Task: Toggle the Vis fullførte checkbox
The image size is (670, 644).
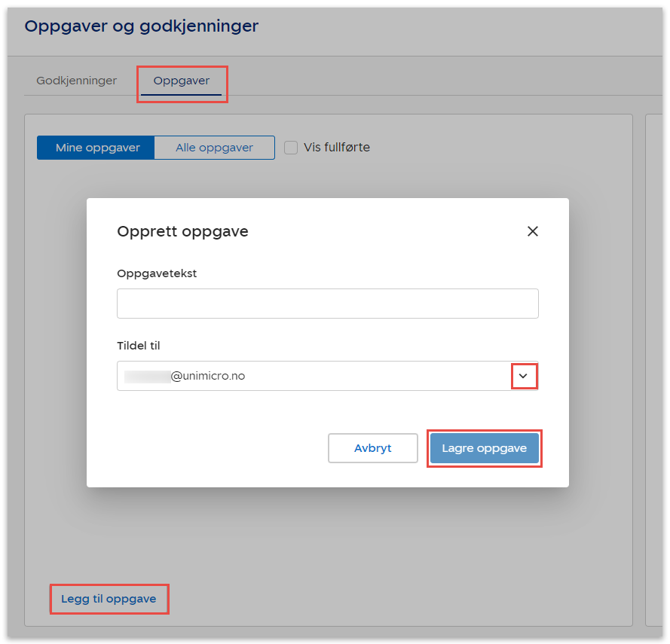Action: tap(291, 148)
